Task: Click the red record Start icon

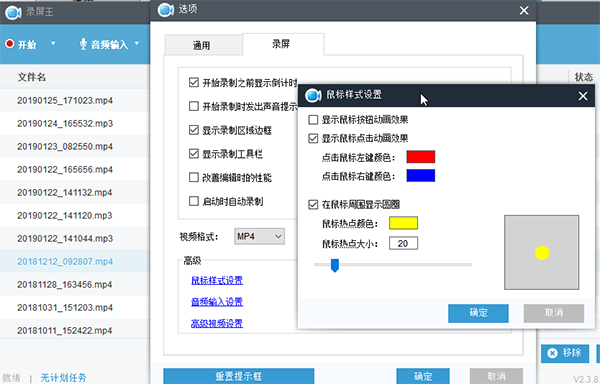Action: 10,44
